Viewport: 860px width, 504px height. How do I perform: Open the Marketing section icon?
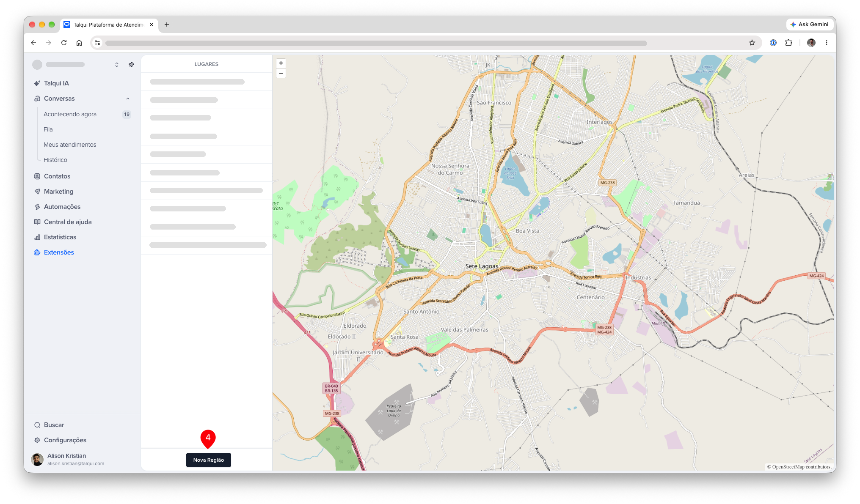pos(37,192)
